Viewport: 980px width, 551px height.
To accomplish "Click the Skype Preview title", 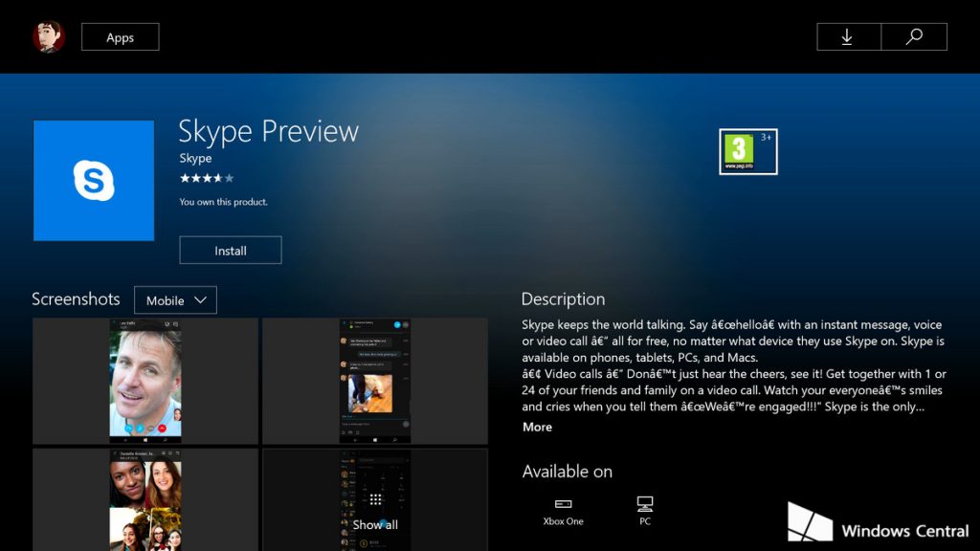I will 269,132.
